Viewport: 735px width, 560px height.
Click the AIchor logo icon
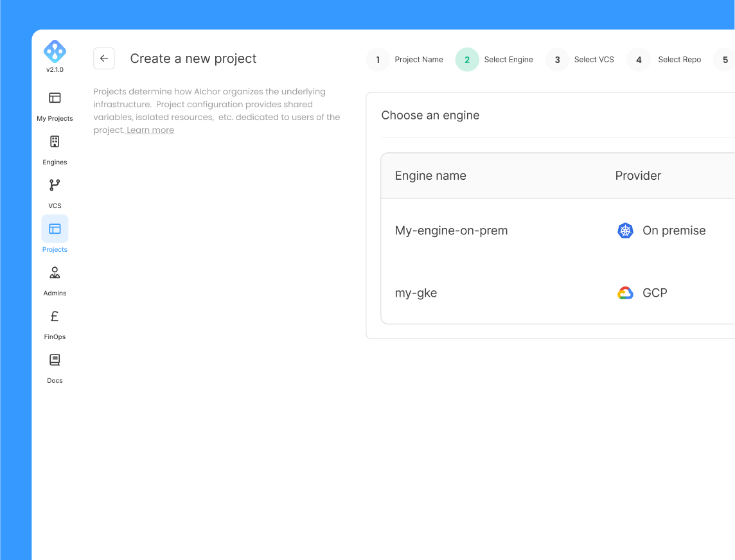[x=55, y=51]
